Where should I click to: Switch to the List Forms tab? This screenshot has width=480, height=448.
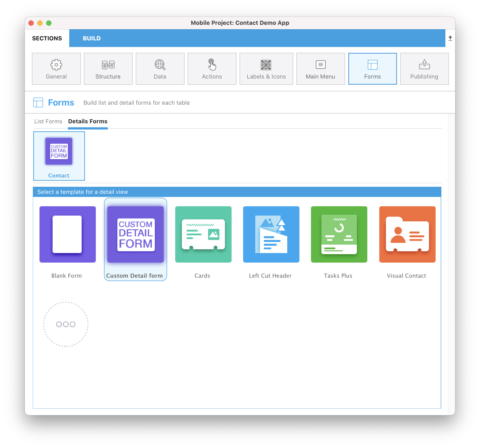(x=48, y=121)
